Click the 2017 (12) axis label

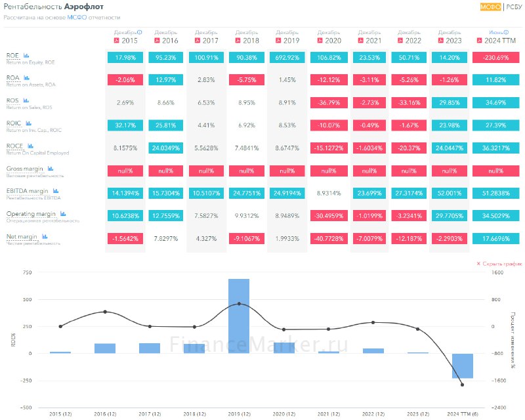(150, 414)
